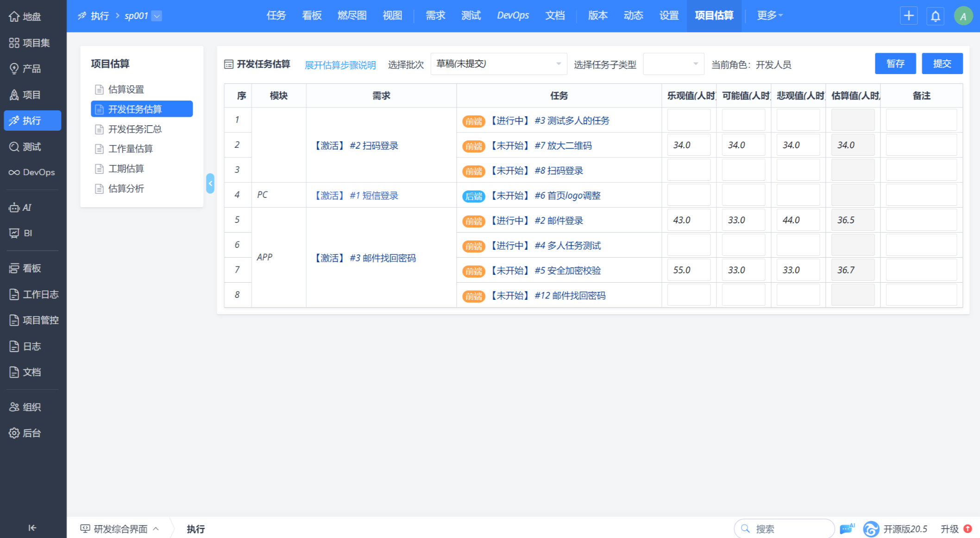Open the 选择批次 dropdown
Image resolution: width=980 pixels, height=538 pixels.
(x=498, y=64)
